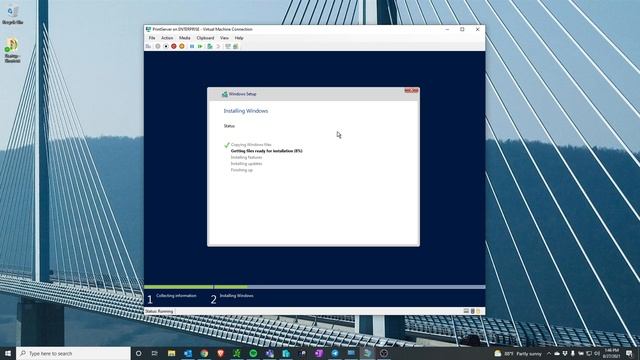Click first VM status bar indicator icon
This screenshot has height=360, width=640.
pos(466,311)
